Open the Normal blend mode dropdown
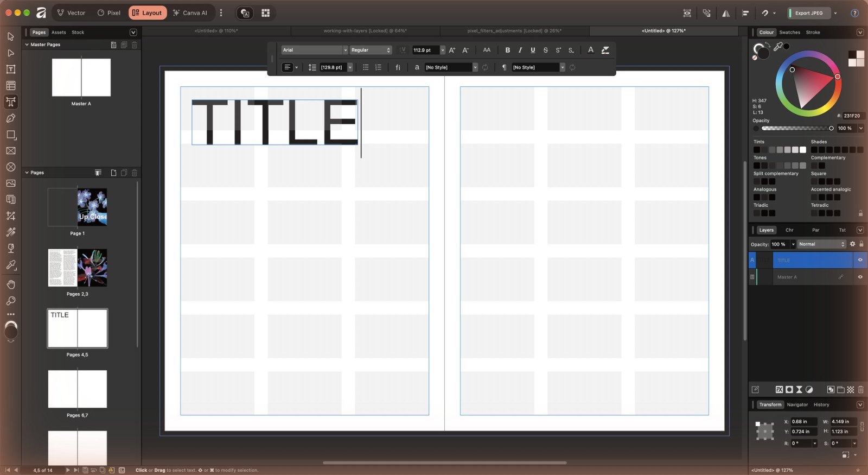The image size is (868, 475). tap(821, 244)
